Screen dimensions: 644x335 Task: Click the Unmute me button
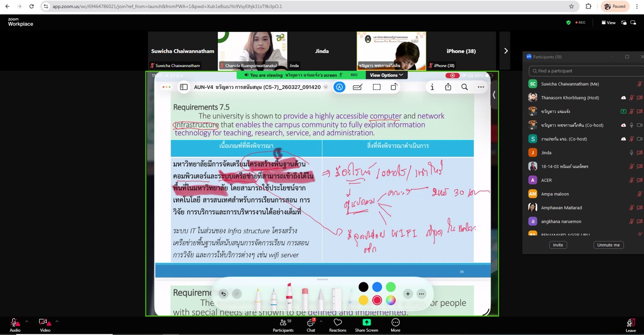pyautogui.click(x=608, y=245)
